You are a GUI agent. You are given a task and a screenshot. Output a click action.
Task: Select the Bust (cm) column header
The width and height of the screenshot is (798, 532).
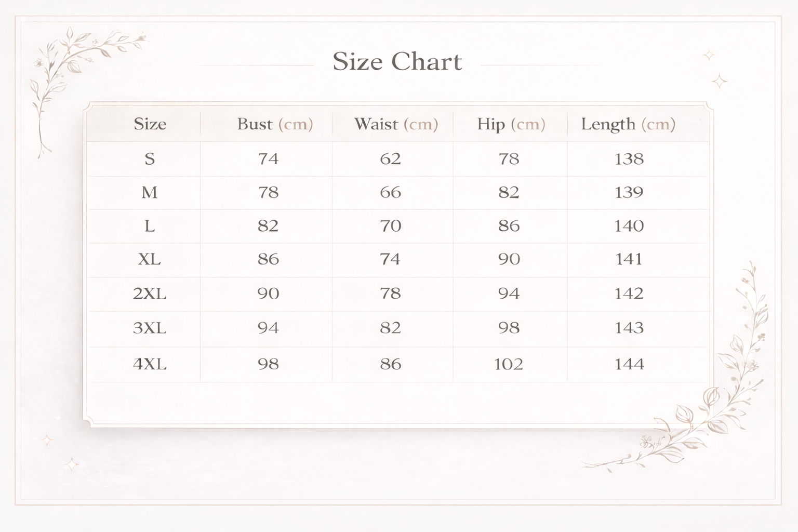[275, 124]
